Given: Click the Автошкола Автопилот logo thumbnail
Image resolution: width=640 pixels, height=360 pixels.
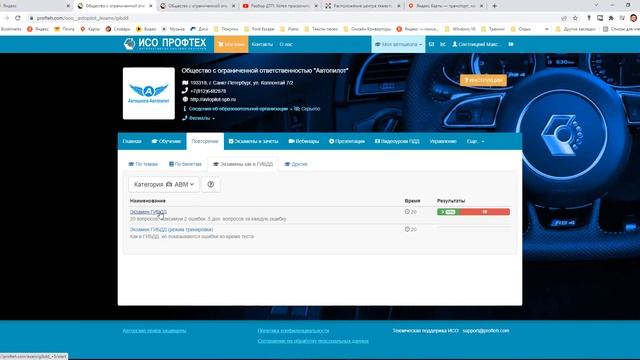Looking at the screenshot, I should click(149, 93).
